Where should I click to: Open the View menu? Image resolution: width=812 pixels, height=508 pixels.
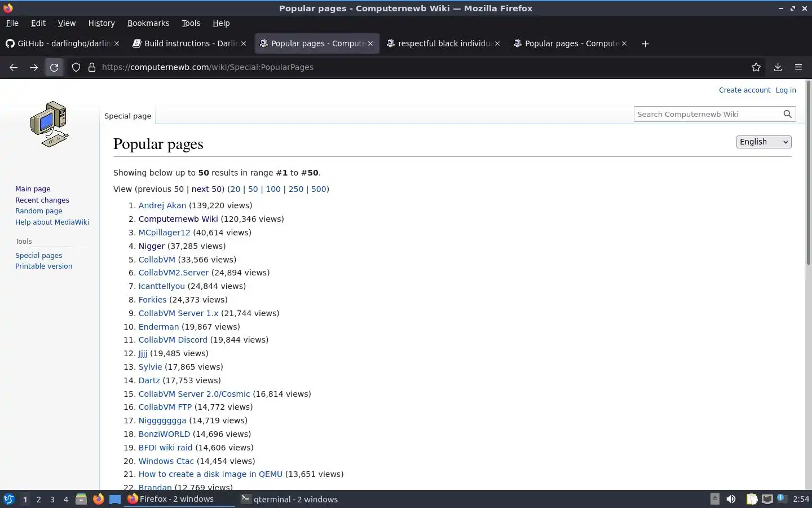pyautogui.click(x=67, y=23)
